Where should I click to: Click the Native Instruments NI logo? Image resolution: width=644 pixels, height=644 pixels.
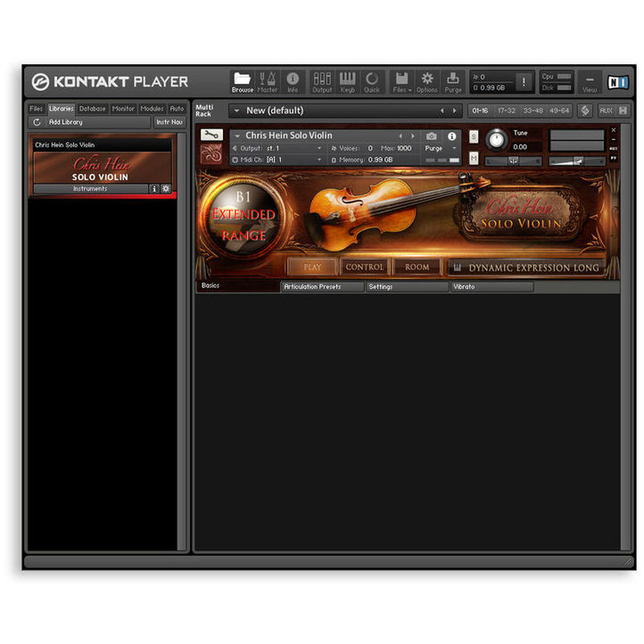[617, 82]
